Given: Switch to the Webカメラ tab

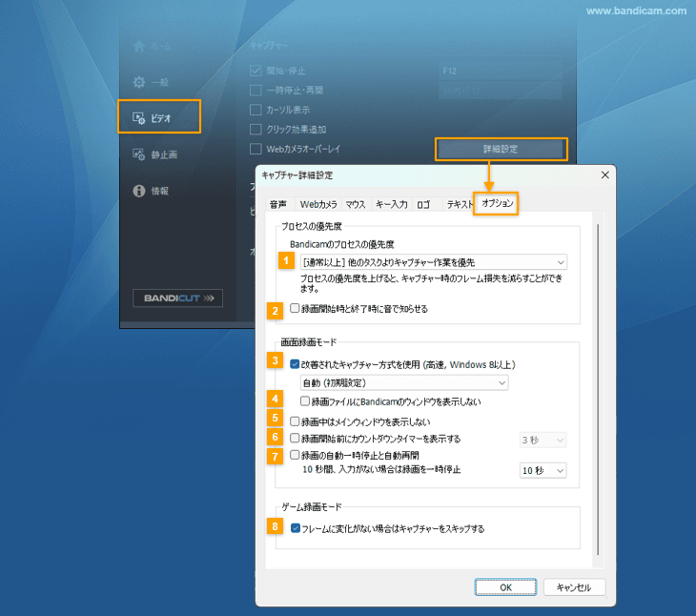Looking at the screenshot, I should click(318, 204).
